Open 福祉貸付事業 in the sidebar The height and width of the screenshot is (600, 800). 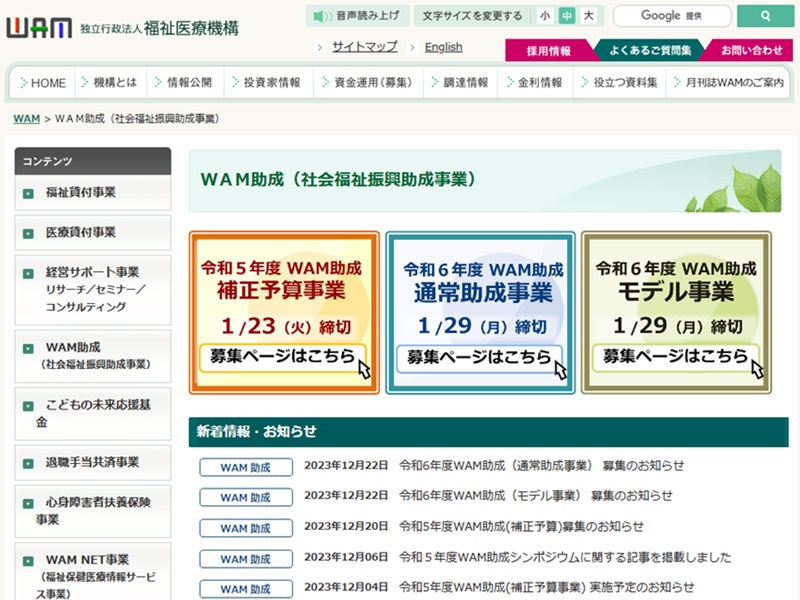tap(93, 193)
